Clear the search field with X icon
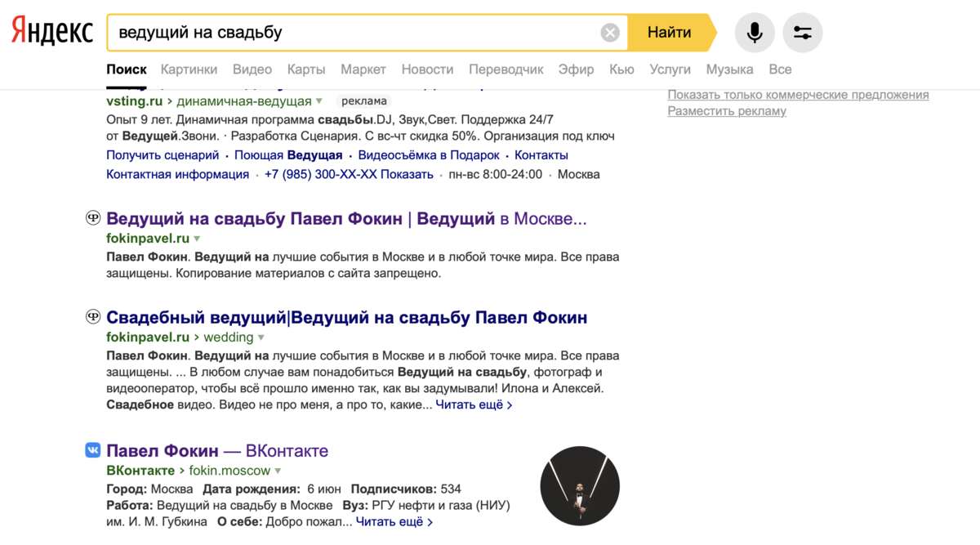Viewport: 980px width, 545px height. (610, 33)
